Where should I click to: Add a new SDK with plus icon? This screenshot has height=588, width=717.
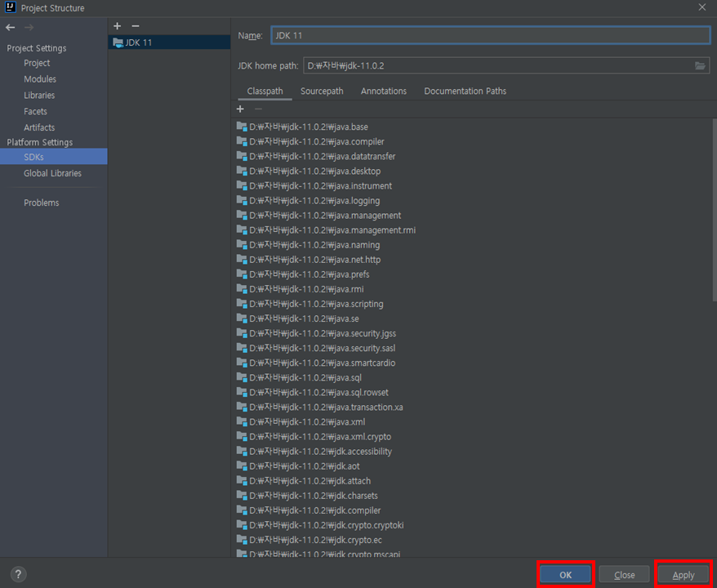[117, 26]
